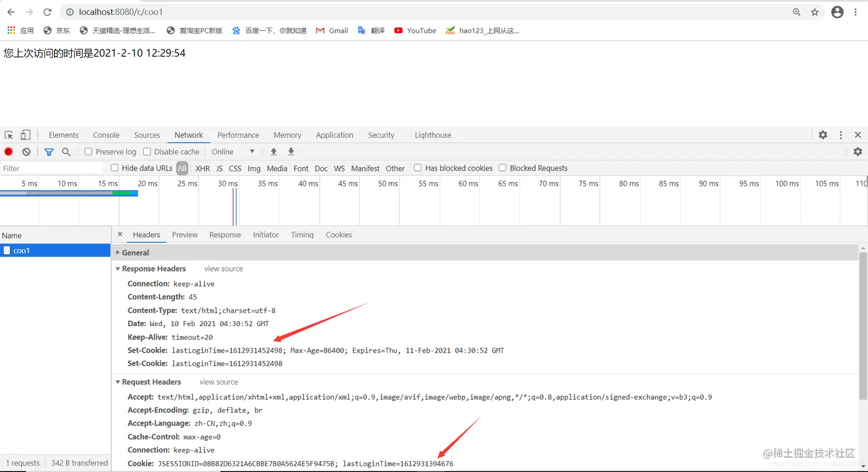Open the Lighthouse panel
The width and height of the screenshot is (868, 472).
pyautogui.click(x=433, y=135)
